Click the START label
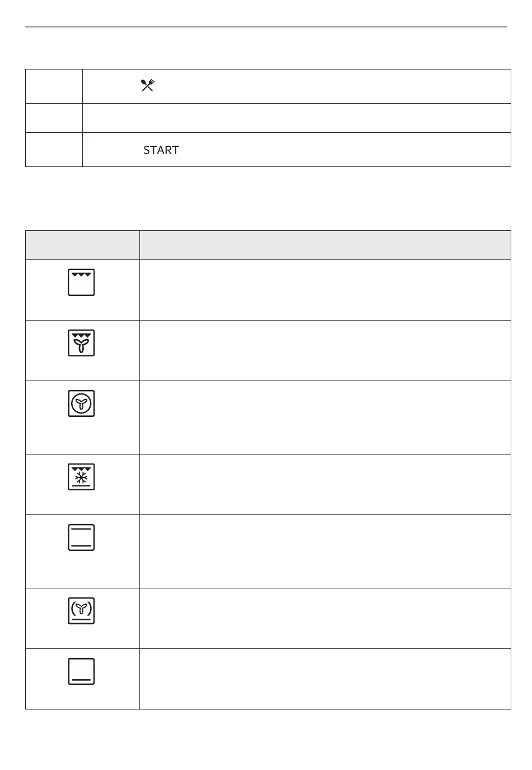The height and width of the screenshot is (770, 532). [161, 150]
